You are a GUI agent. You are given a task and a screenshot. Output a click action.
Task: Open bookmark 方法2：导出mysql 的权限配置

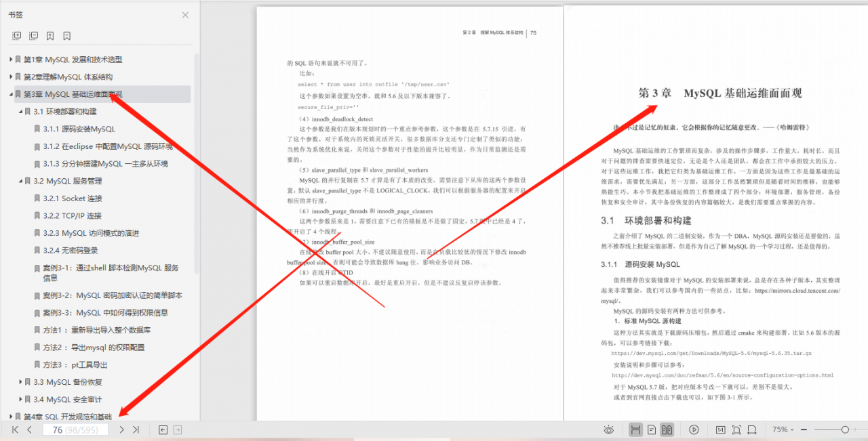point(94,348)
